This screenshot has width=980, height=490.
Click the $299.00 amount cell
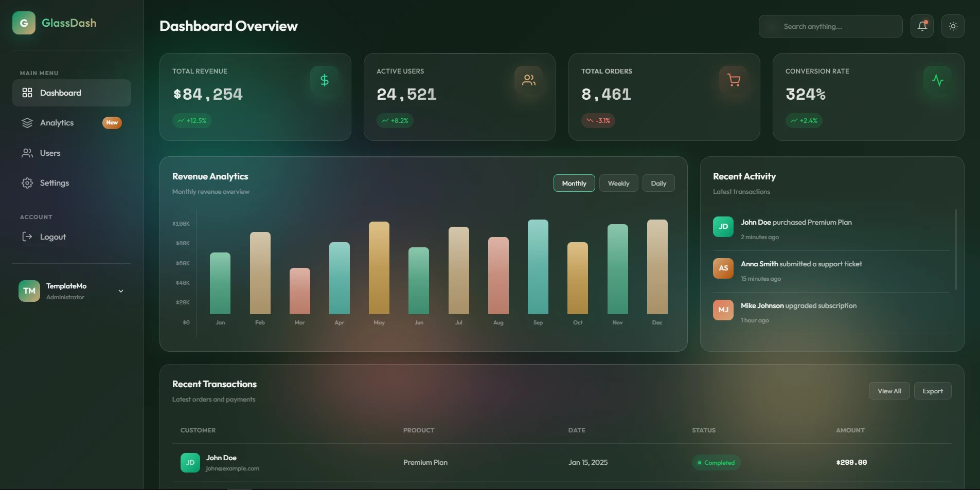[x=852, y=463]
